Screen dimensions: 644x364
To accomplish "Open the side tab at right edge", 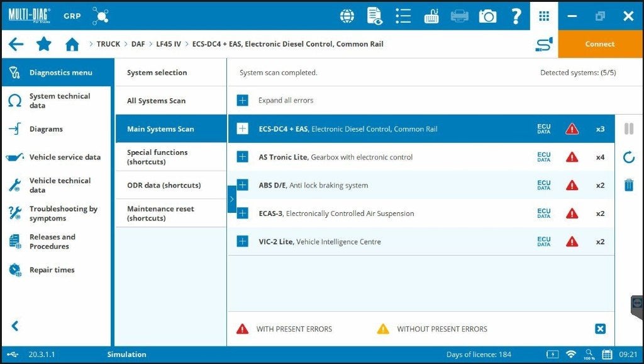I will pyautogui.click(x=638, y=307).
